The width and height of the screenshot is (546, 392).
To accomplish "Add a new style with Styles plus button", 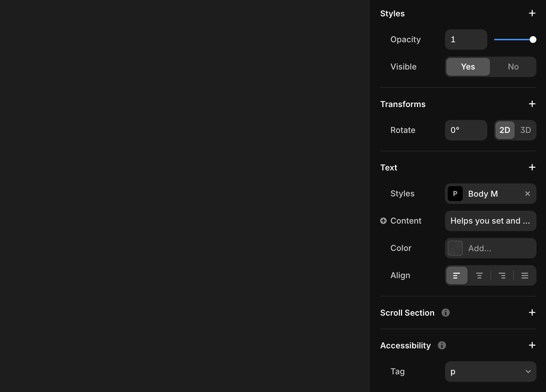I will (x=532, y=13).
